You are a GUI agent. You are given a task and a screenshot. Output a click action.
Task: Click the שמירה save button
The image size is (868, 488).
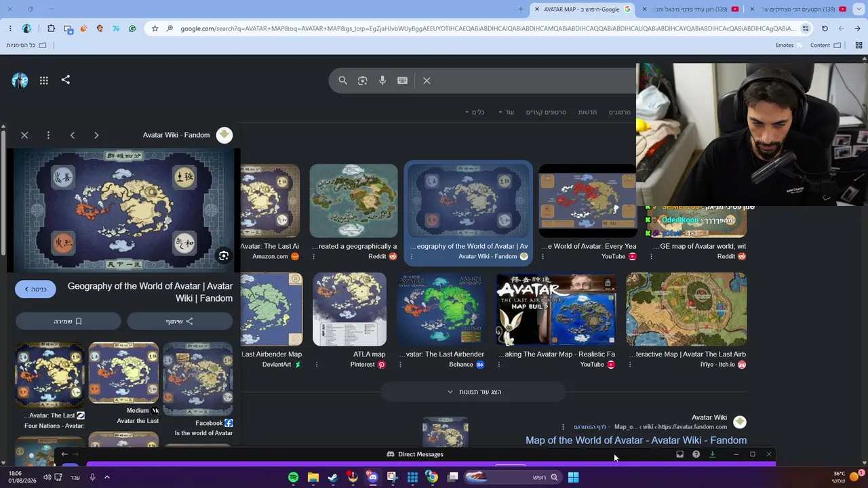tap(68, 321)
